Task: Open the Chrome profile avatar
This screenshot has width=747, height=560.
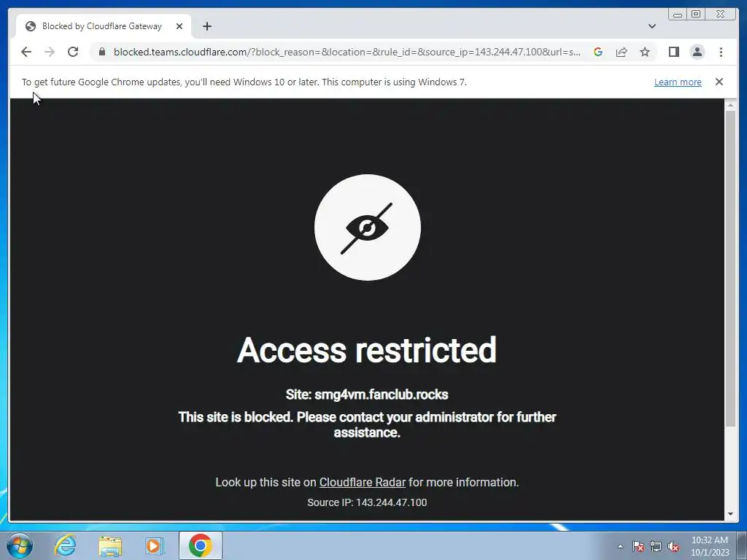Action: (x=697, y=52)
